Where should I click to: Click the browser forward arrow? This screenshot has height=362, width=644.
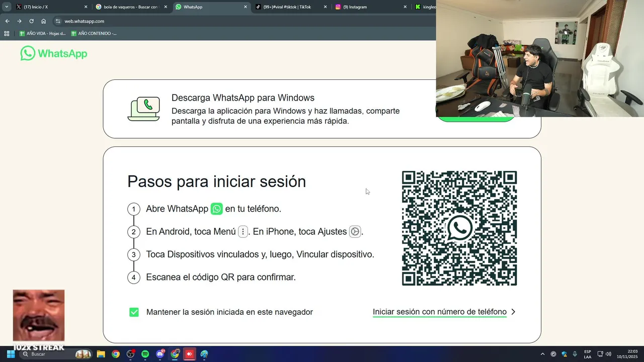19,21
